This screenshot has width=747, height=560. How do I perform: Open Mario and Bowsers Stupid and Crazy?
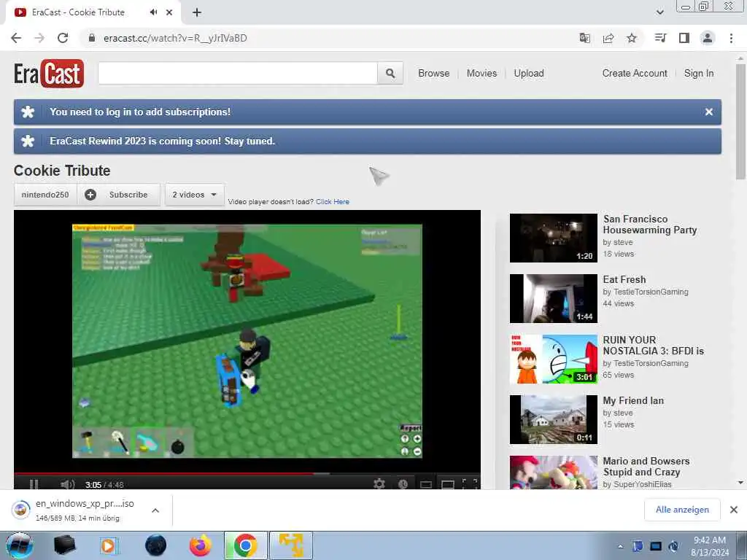pos(646,466)
